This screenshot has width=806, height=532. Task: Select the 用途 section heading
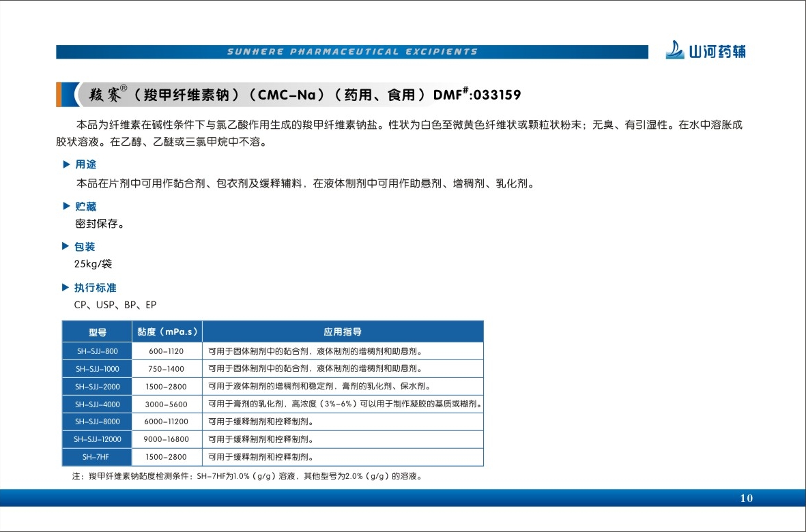click(85, 164)
